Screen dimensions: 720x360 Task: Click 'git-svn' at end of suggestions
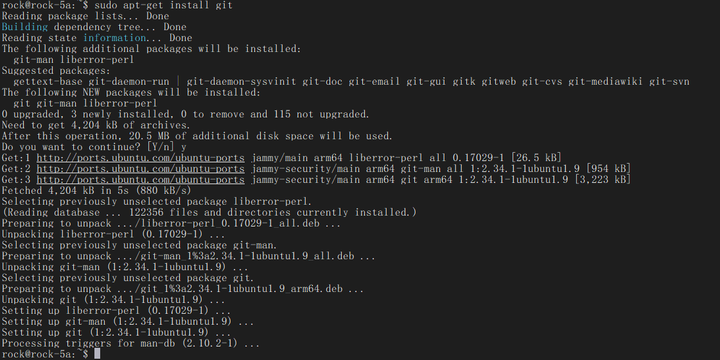tap(669, 82)
